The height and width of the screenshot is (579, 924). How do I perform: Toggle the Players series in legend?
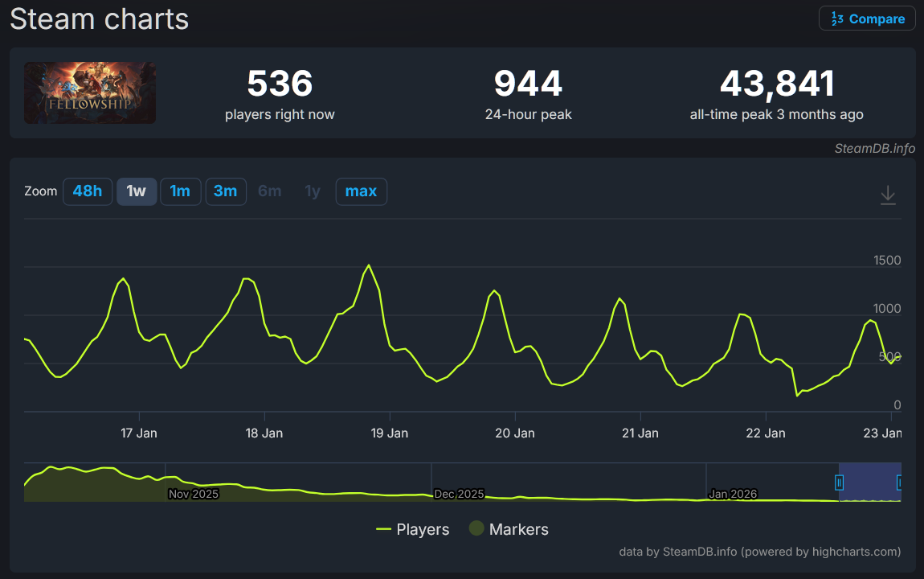pyautogui.click(x=412, y=529)
